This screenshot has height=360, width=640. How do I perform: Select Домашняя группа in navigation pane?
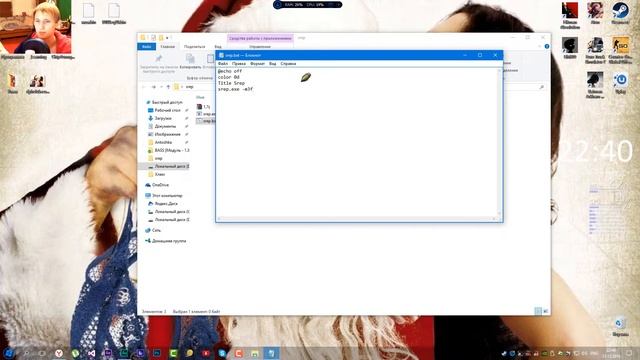(169, 241)
